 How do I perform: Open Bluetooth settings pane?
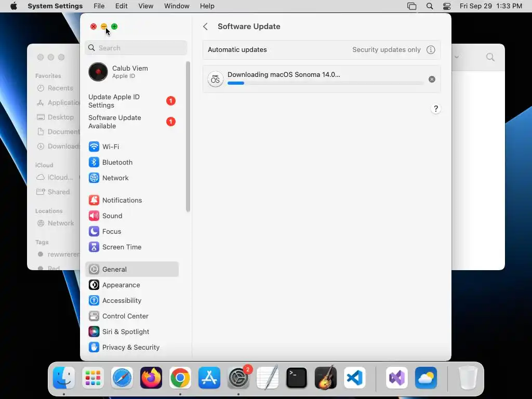pos(131,162)
